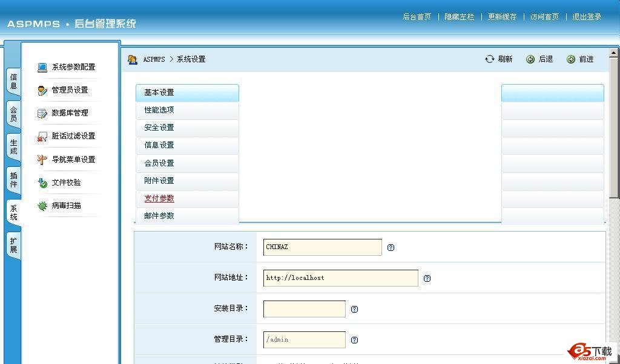
Task: Select the 安全设置 settings tab
Action: (187, 128)
